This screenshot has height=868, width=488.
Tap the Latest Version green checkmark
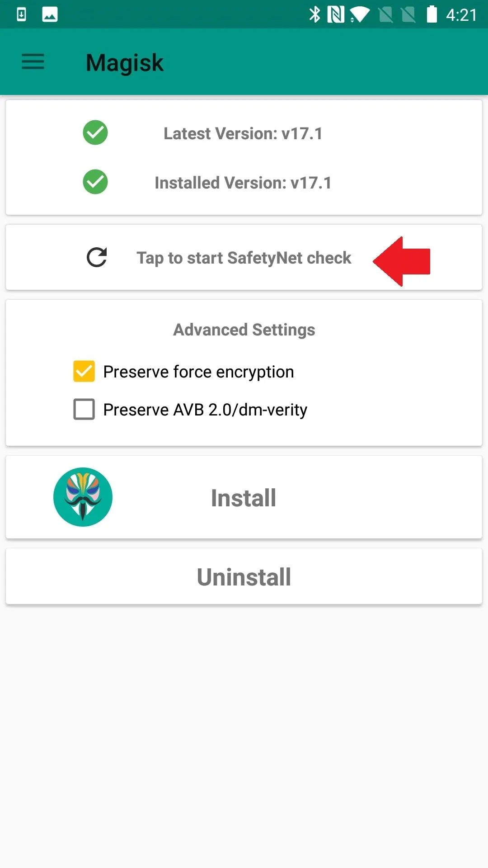pos(95,132)
